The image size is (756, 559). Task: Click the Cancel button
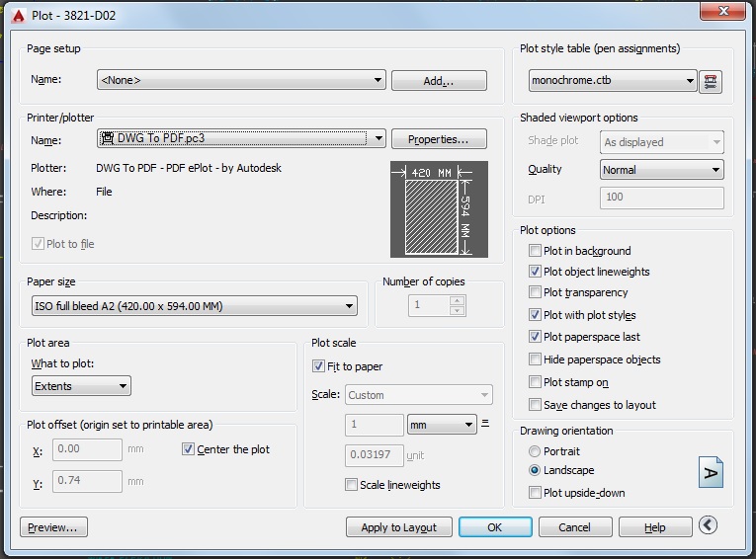[575, 527]
